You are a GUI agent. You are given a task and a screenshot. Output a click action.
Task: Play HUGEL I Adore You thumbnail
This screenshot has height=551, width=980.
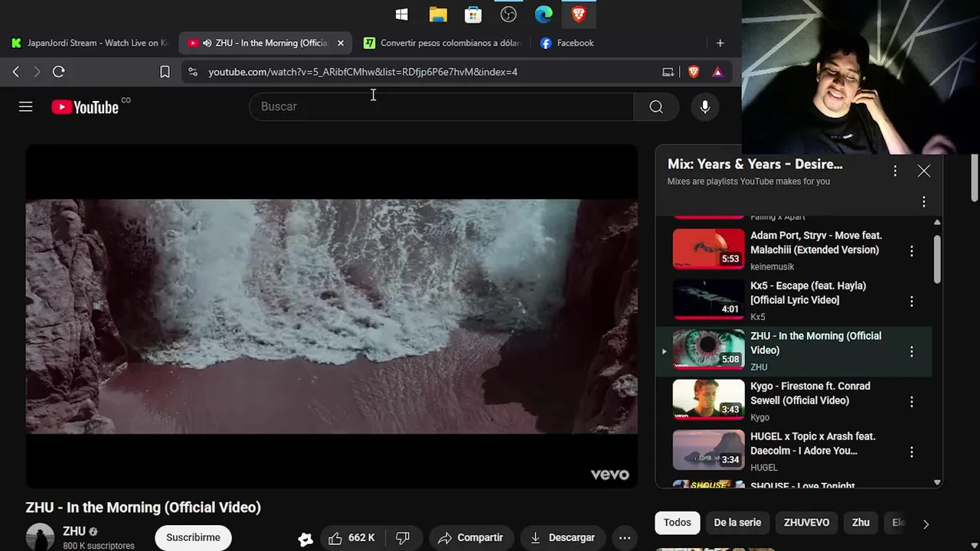click(x=708, y=450)
